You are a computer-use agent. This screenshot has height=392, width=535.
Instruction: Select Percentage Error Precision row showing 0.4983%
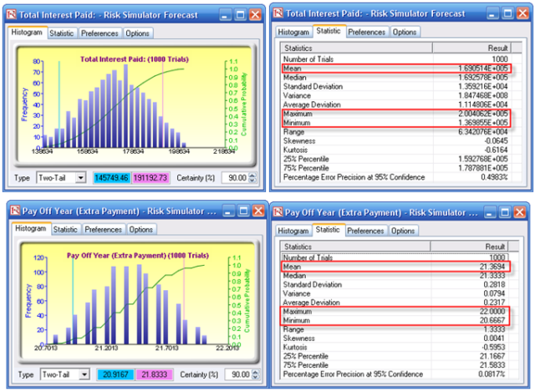(395, 177)
